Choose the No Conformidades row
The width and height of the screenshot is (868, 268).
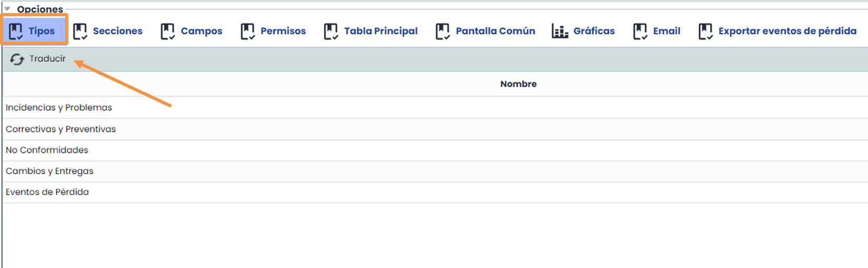pos(47,150)
